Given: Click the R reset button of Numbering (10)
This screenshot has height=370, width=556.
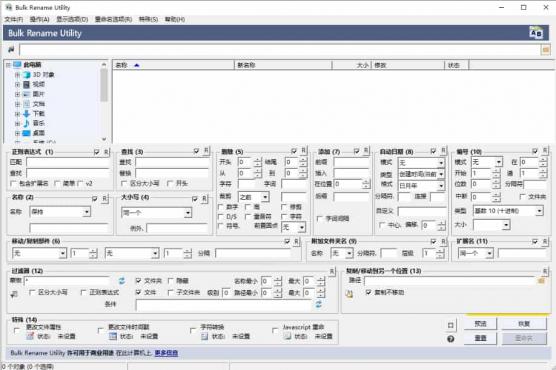Looking at the screenshot, I should coord(545,151).
